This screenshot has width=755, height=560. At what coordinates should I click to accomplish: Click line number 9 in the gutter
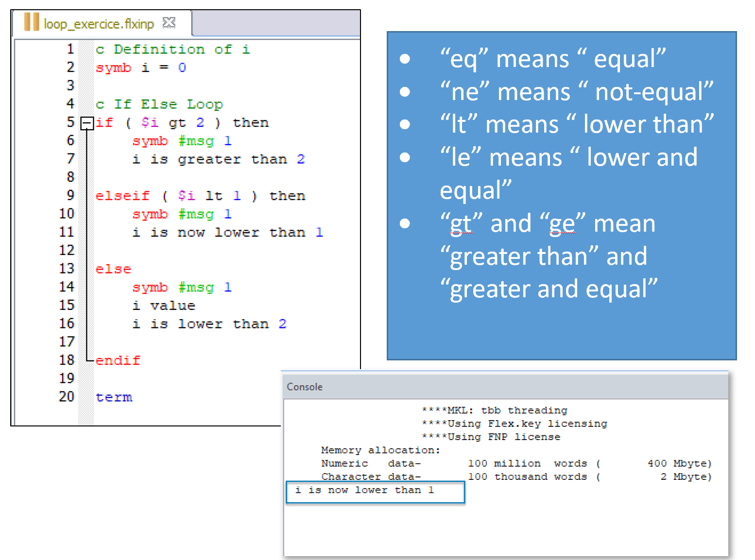point(70,196)
